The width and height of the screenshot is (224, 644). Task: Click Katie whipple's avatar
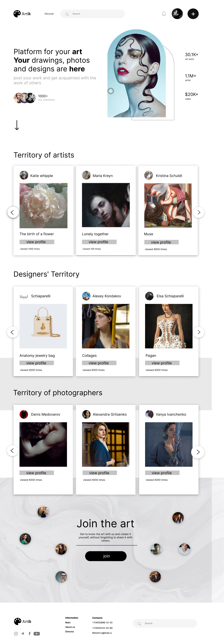tap(24, 175)
